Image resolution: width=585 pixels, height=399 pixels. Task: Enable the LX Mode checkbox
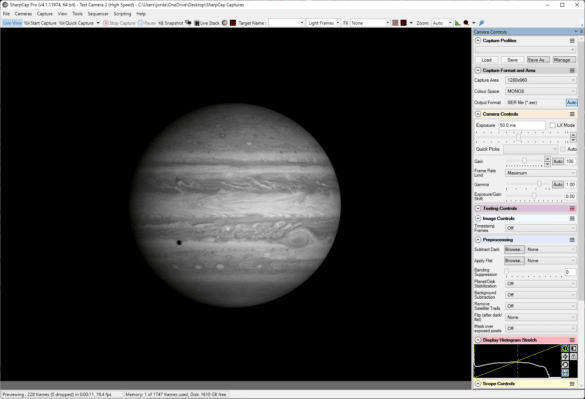(553, 125)
